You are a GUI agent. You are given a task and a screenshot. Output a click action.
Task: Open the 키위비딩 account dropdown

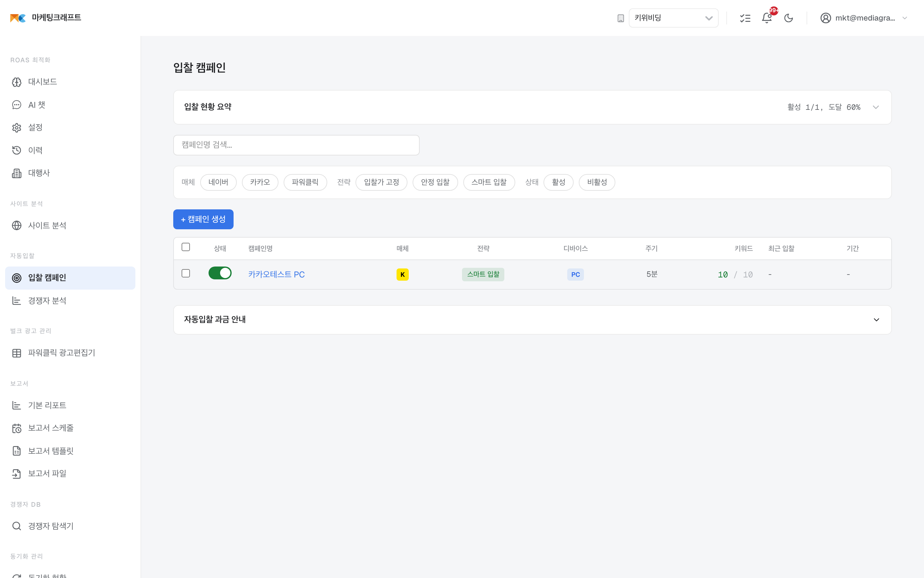[673, 18]
